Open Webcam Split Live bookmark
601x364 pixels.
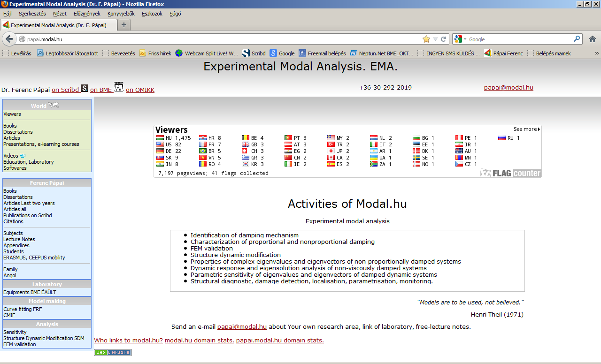point(207,53)
